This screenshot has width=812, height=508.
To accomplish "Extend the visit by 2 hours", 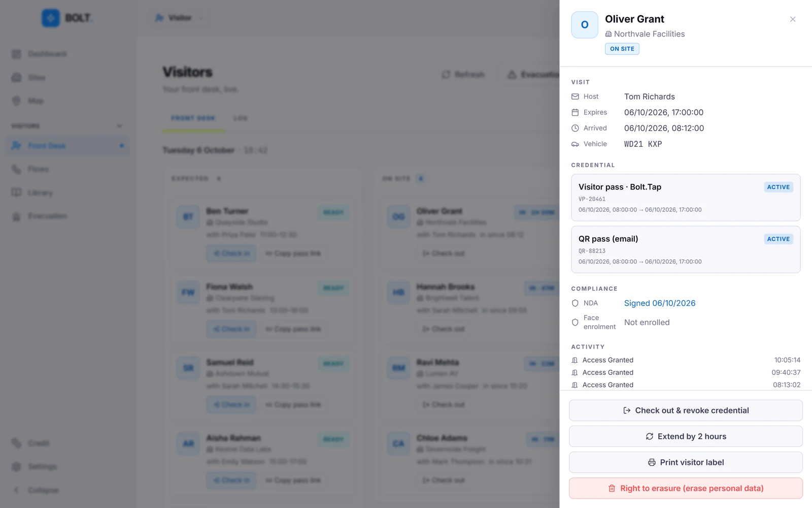I will coord(686,436).
